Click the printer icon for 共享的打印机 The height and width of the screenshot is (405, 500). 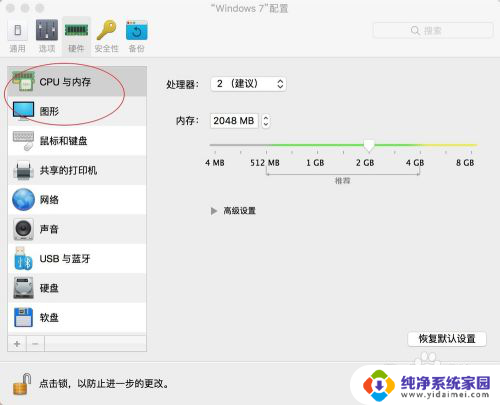[x=23, y=170]
